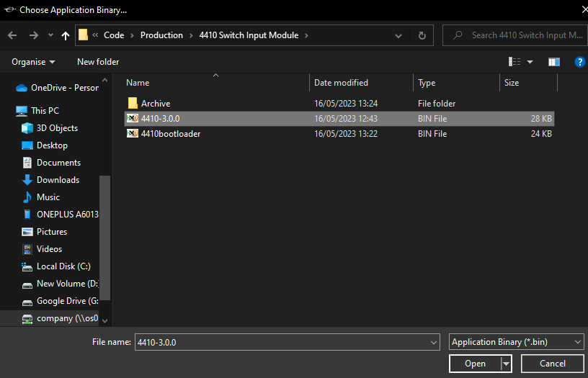Open Videos in the navigation pane
This screenshot has width=588, height=378.
[x=42, y=248]
